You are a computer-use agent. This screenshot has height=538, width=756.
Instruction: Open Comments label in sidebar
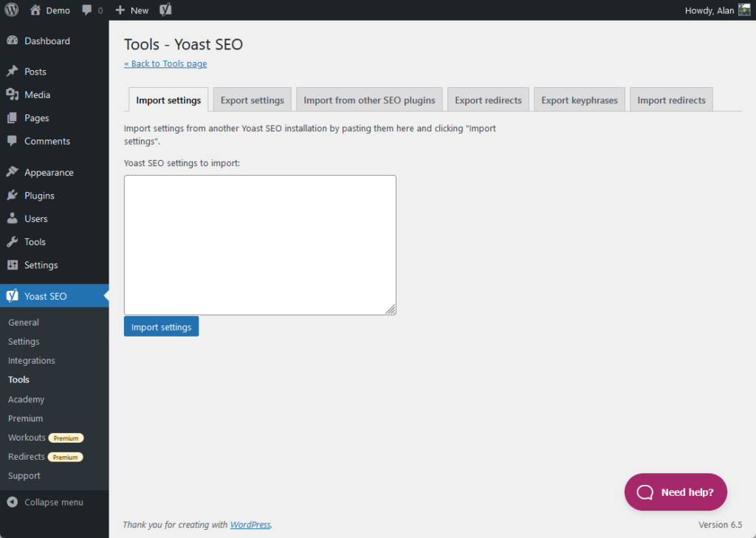pyautogui.click(x=47, y=141)
